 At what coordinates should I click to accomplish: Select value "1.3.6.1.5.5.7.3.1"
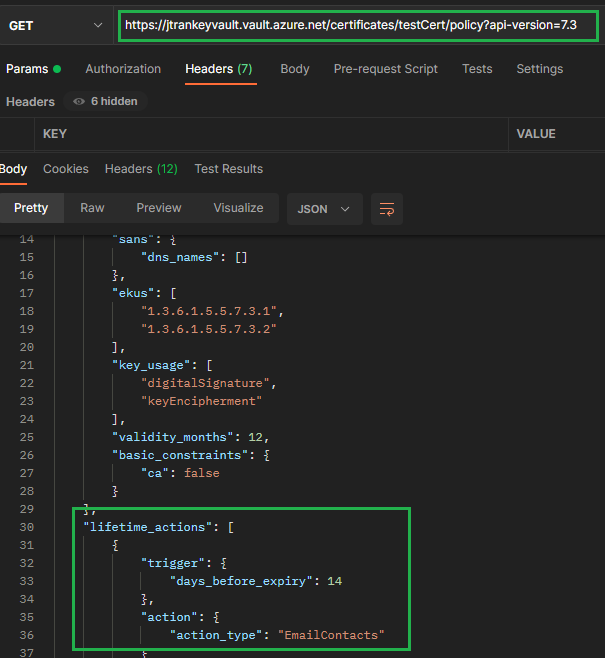[x=209, y=311]
